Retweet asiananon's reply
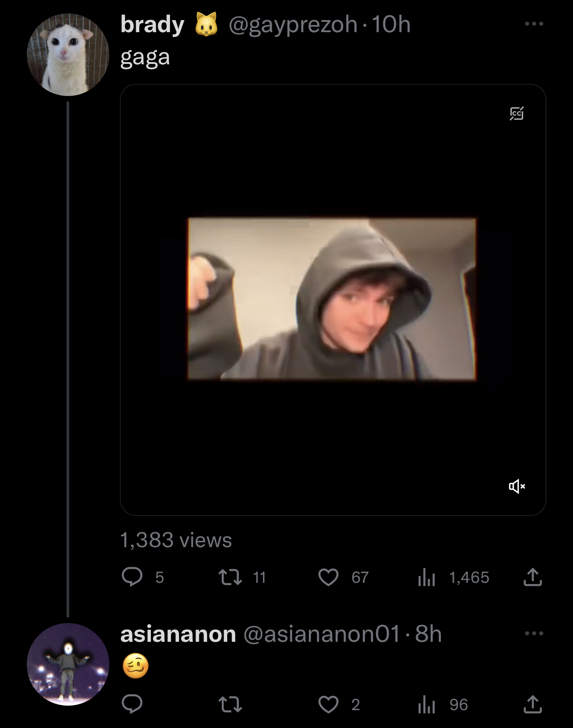 pos(230,705)
